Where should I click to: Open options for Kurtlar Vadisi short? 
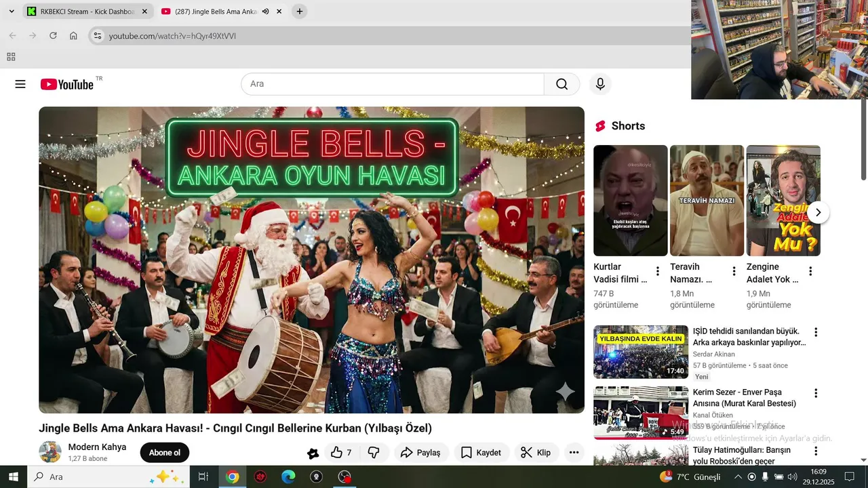657,271
